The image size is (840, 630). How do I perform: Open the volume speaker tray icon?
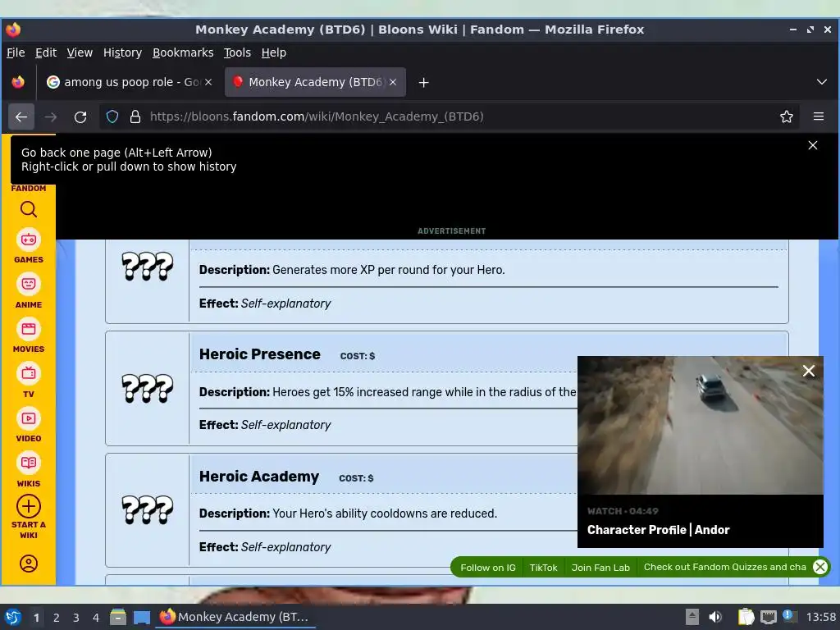[714, 617]
